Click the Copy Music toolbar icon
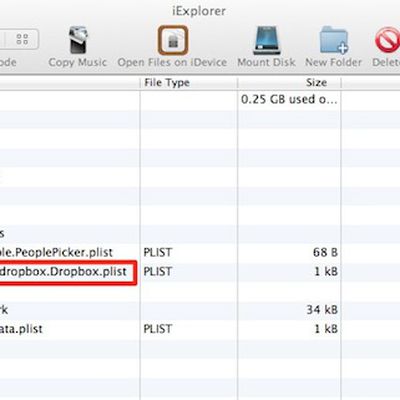 (79, 41)
